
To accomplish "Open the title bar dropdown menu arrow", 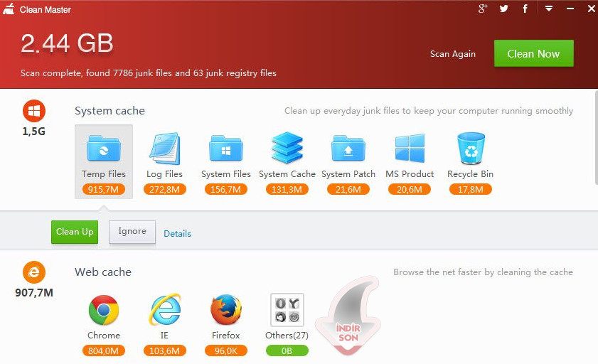I will click(549, 8).
